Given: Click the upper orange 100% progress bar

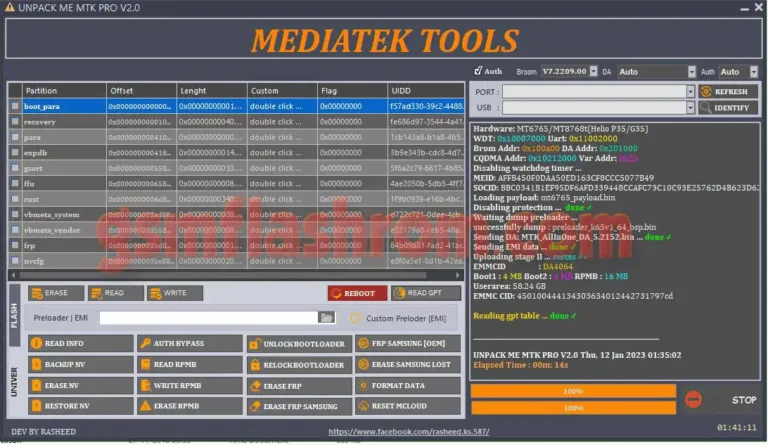Looking at the screenshot, I should click(x=573, y=391).
